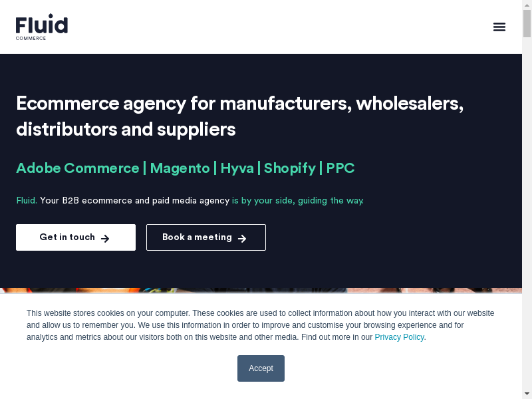Open the hamburger navigation menu
The height and width of the screenshot is (399, 532).
499,27
